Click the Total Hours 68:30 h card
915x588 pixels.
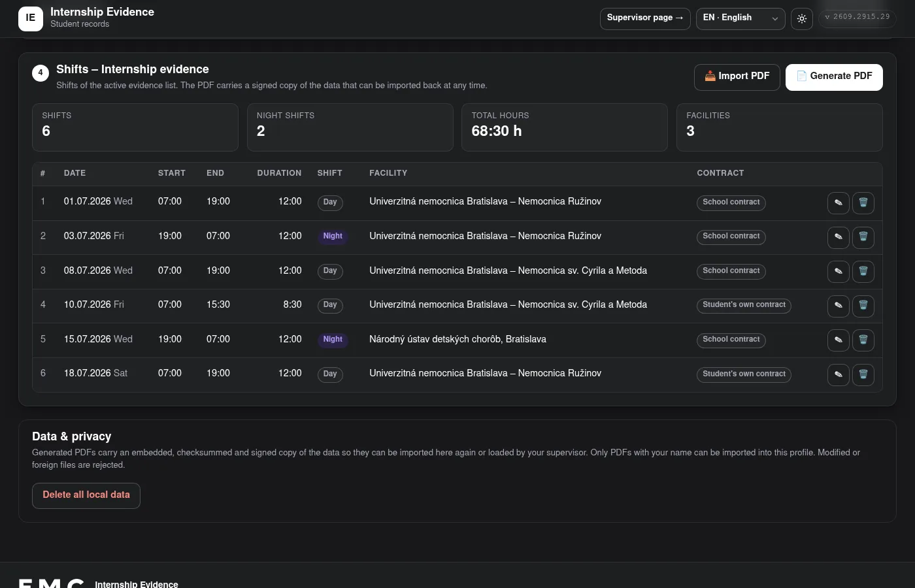[565, 127]
